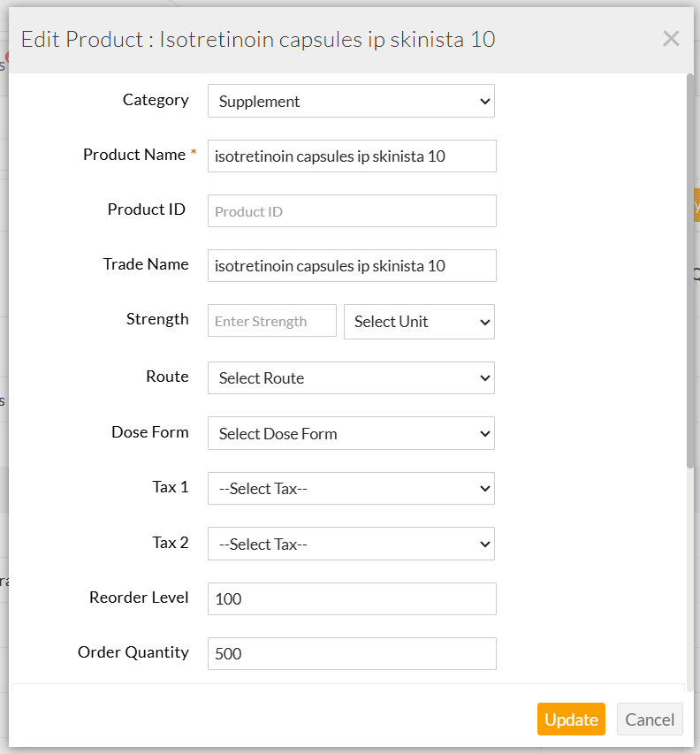Open the Select Unit dropdown for Strength
The image size is (700, 754).
tap(419, 322)
